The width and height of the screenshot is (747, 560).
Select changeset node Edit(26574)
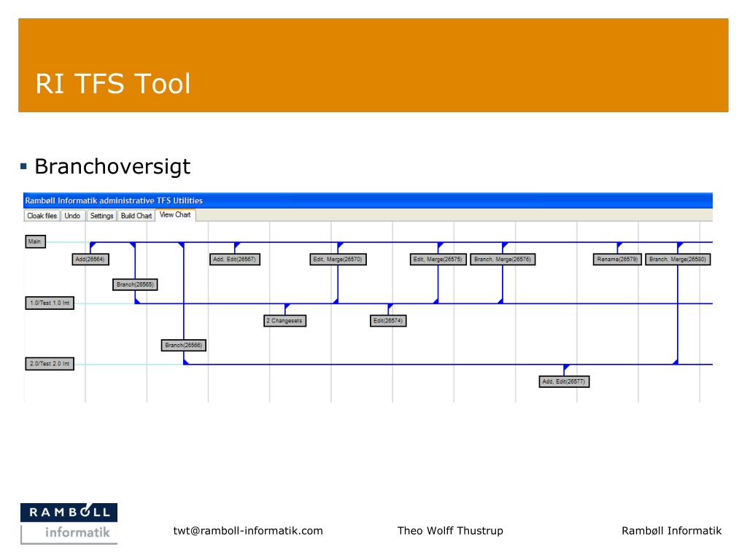coord(388,321)
